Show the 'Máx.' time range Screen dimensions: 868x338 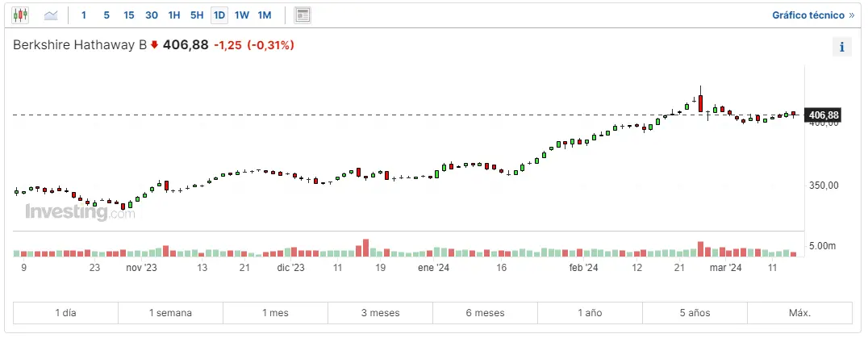(x=800, y=312)
